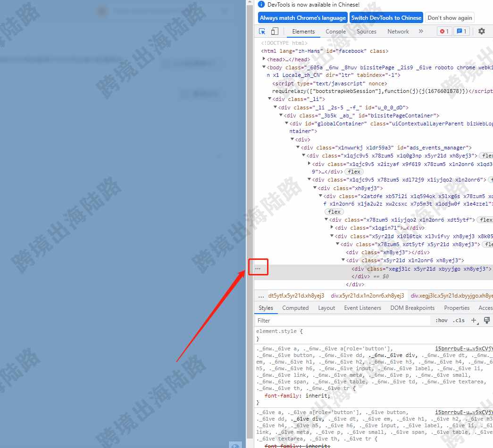Switch to the Elements tab
The height and width of the screenshot is (448, 493).
tap(303, 32)
